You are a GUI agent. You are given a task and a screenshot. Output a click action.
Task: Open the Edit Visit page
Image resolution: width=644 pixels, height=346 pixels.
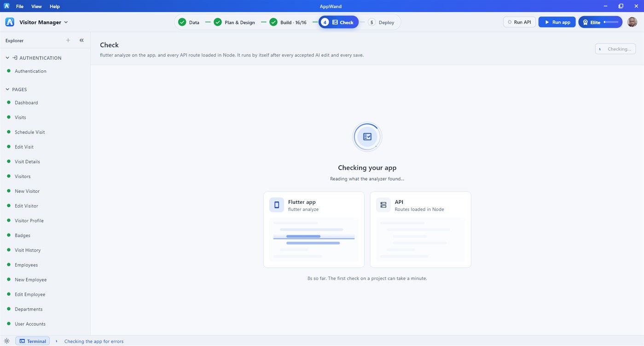(24, 147)
